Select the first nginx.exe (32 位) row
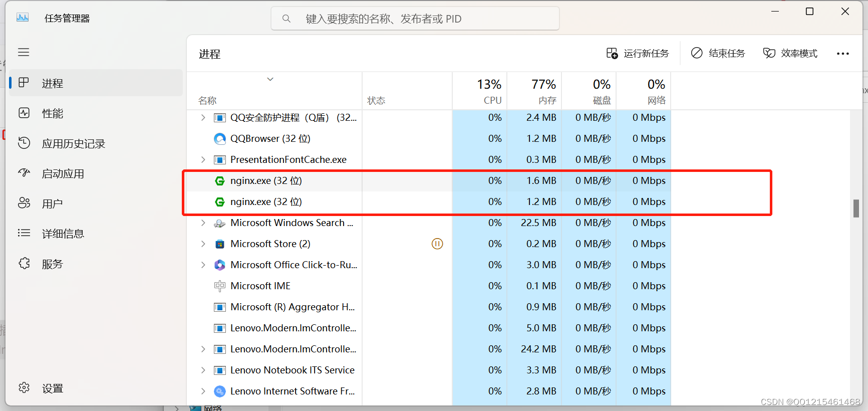The image size is (868, 411). pyautogui.click(x=429, y=180)
